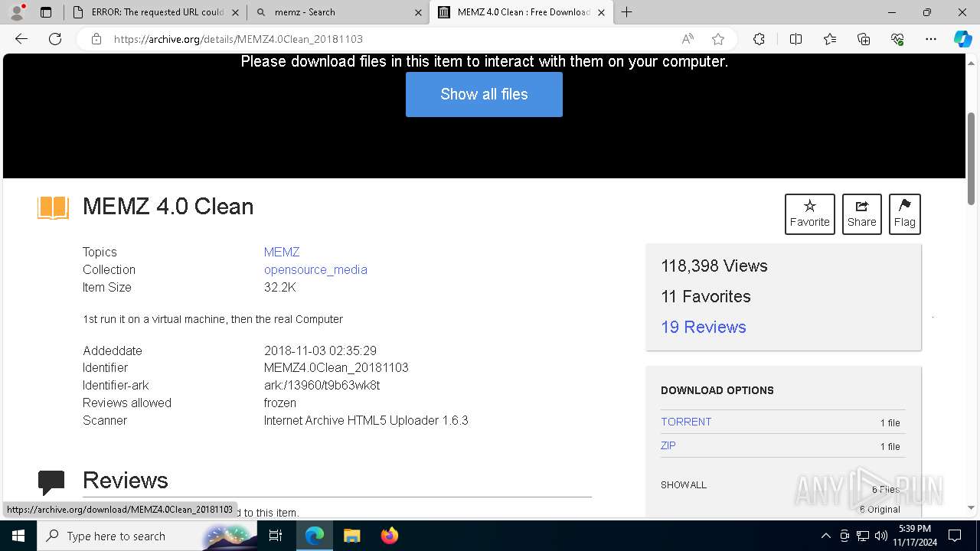Viewport: 980px width, 551px height.
Task: Open the notification center
Action: [955, 536]
